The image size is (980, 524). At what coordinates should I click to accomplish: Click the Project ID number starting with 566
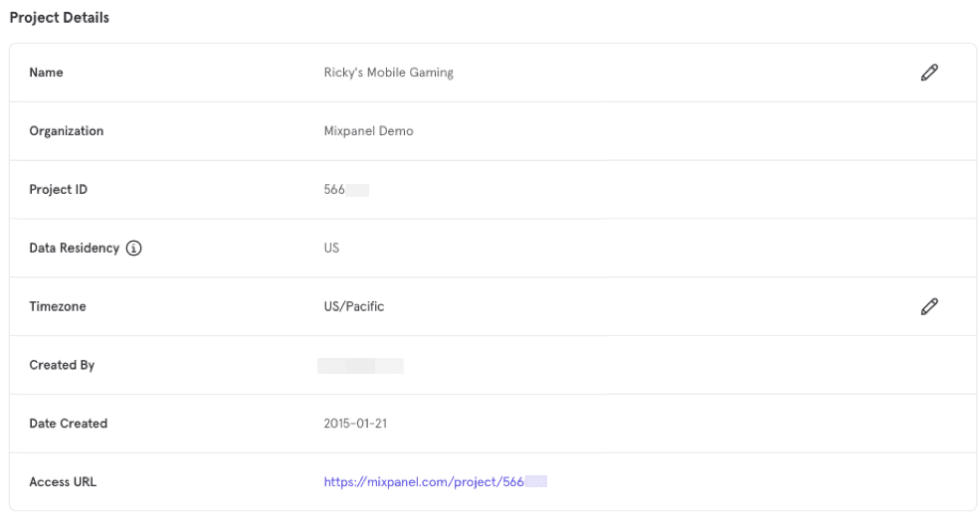(345, 190)
